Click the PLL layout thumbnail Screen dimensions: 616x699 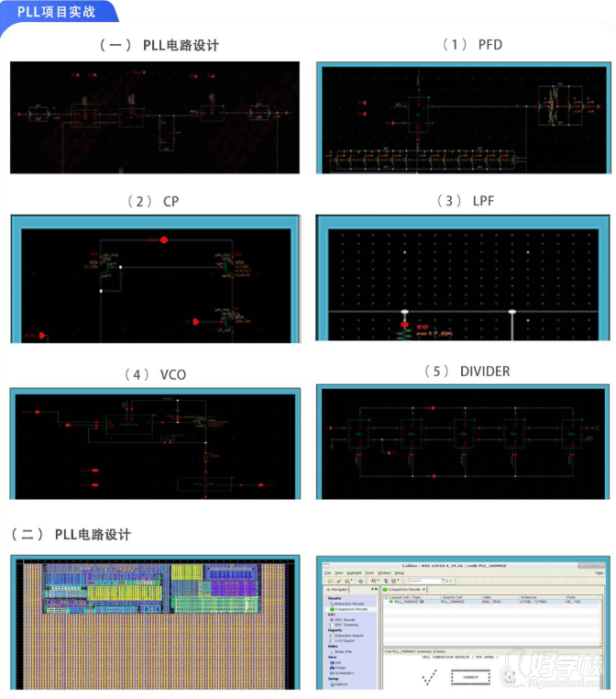point(155,623)
